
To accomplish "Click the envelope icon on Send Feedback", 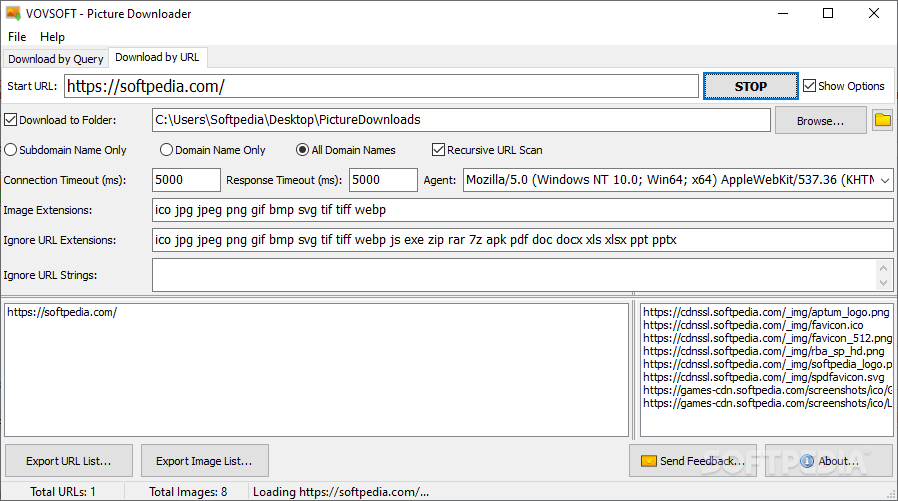I will (648, 461).
